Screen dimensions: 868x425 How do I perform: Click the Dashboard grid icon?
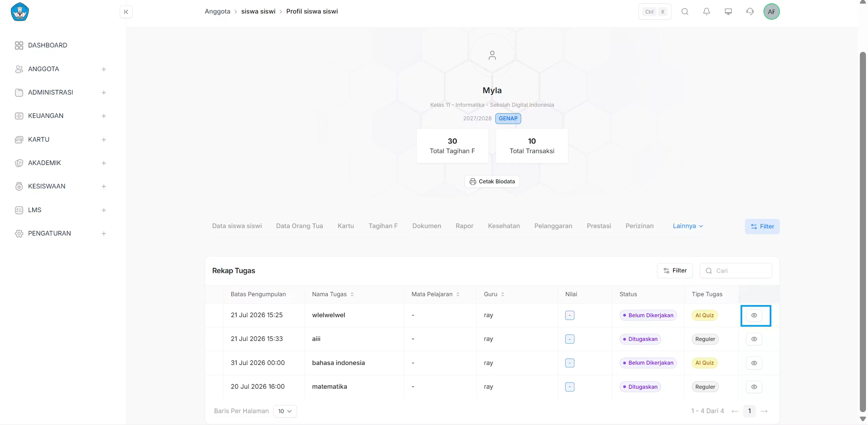pos(19,45)
